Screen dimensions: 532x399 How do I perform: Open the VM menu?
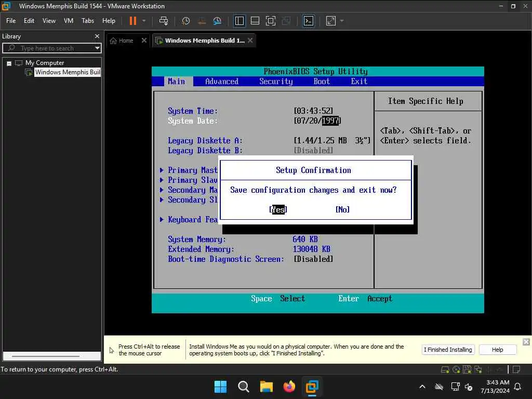coord(69,21)
